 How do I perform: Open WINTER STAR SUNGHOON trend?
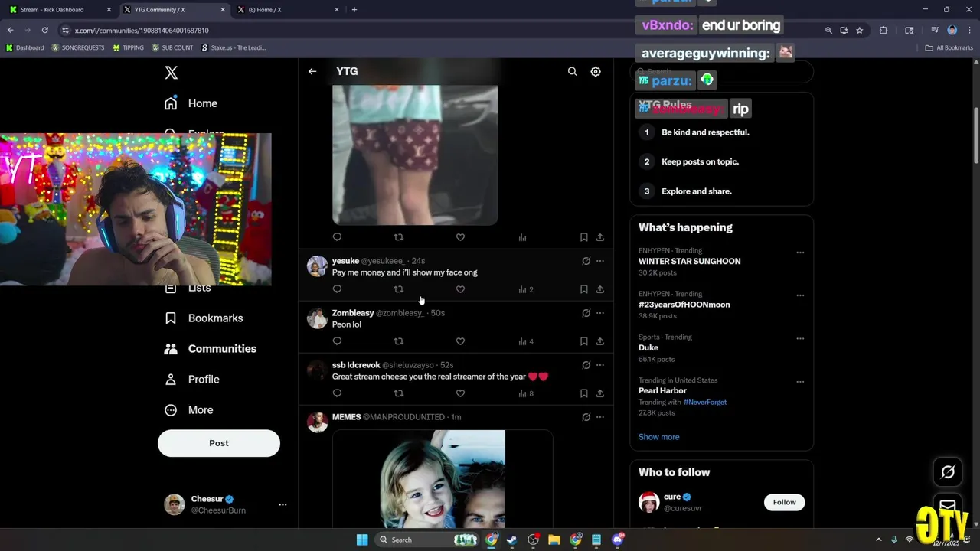(x=689, y=261)
